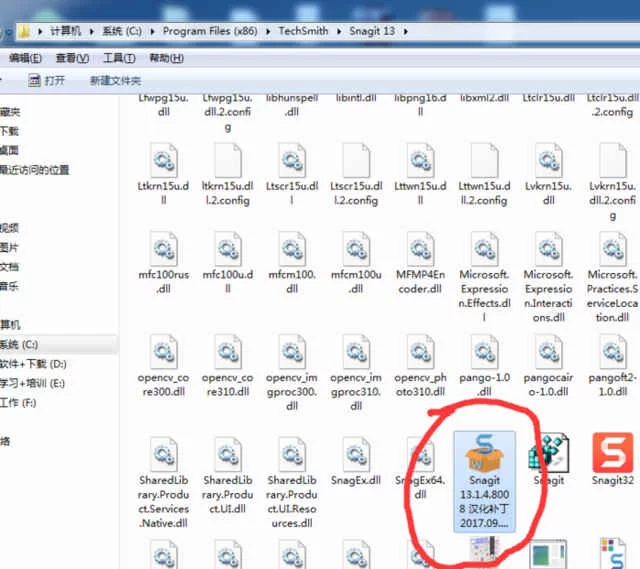Select the opencv_core310.dll file
The image size is (640, 569).
[228, 366]
